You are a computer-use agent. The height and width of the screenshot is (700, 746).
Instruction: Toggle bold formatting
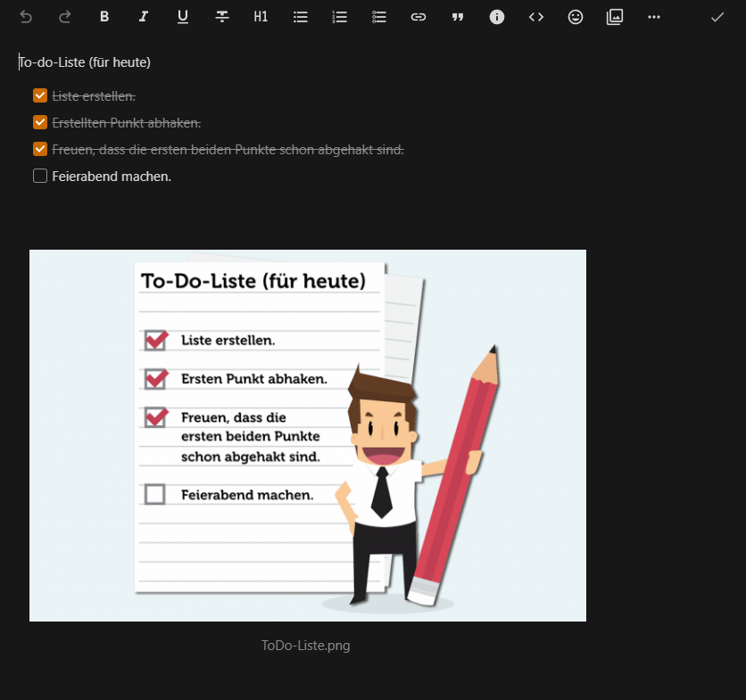coord(104,17)
